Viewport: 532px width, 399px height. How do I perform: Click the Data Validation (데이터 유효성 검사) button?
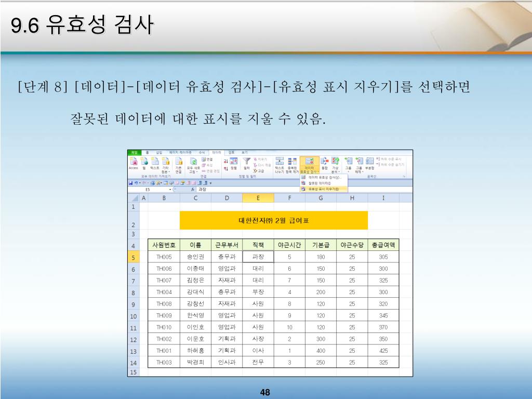[310, 165]
